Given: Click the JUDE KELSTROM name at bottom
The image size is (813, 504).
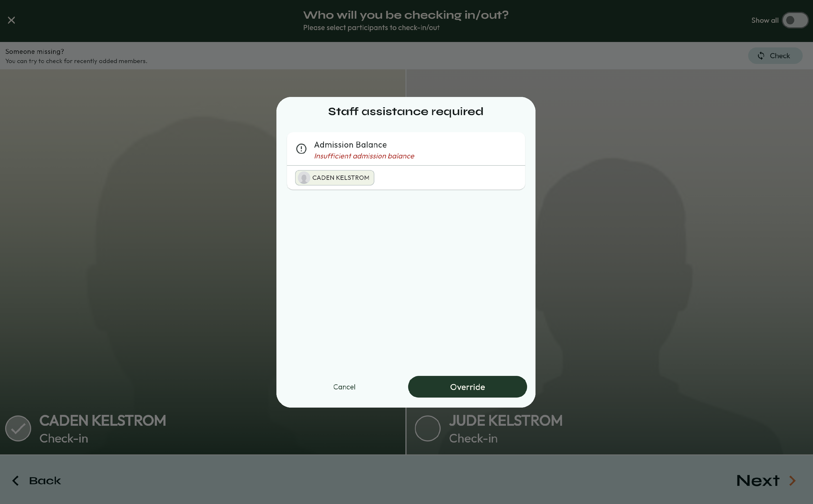Looking at the screenshot, I should (x=505, y=421).
